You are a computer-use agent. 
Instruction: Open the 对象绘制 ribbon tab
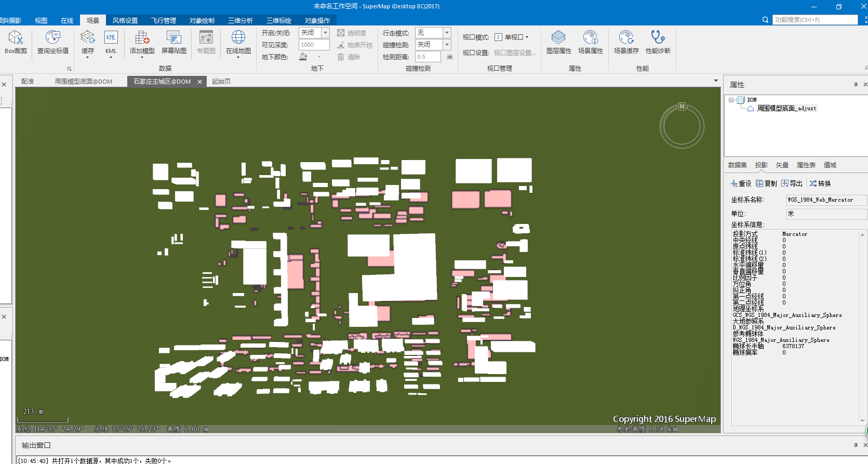pos(202,20)
